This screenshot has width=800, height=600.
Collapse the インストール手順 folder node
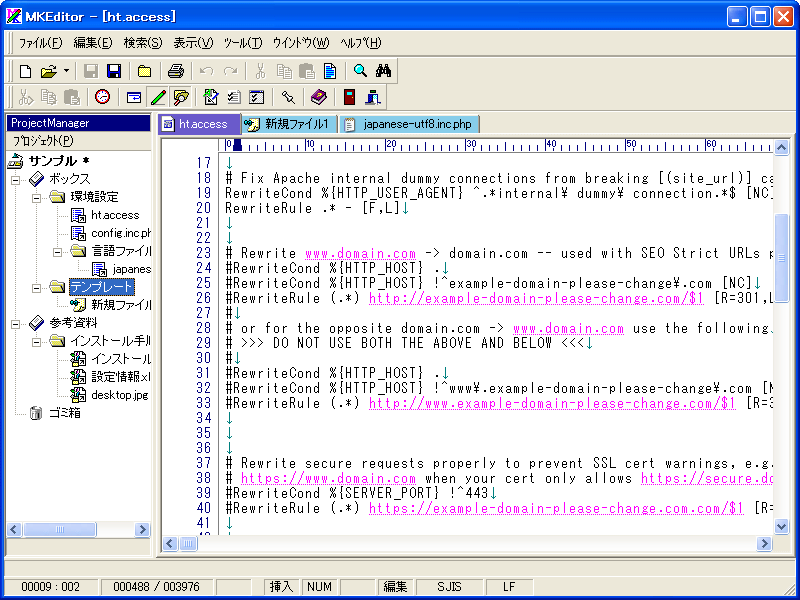click(37, 341)
